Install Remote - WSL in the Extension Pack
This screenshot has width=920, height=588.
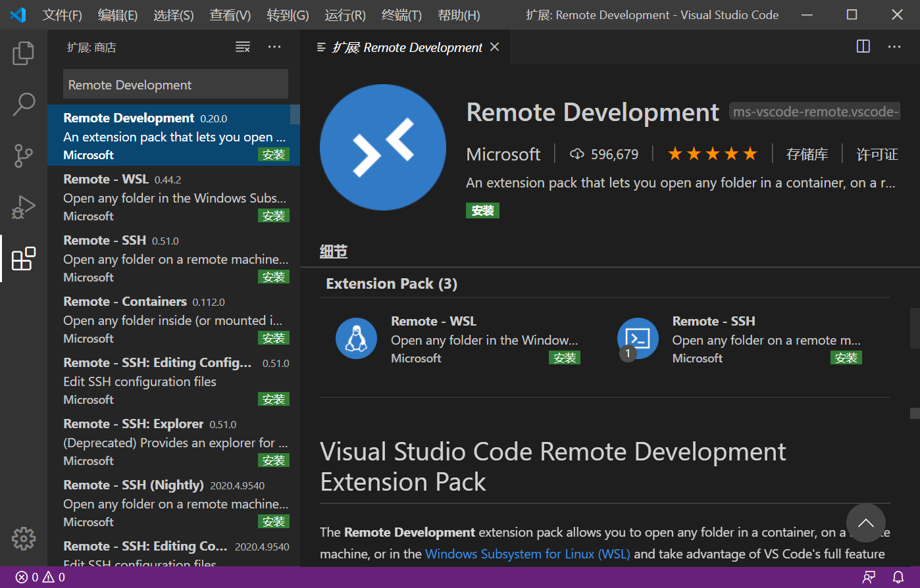[x=565, y=358]
